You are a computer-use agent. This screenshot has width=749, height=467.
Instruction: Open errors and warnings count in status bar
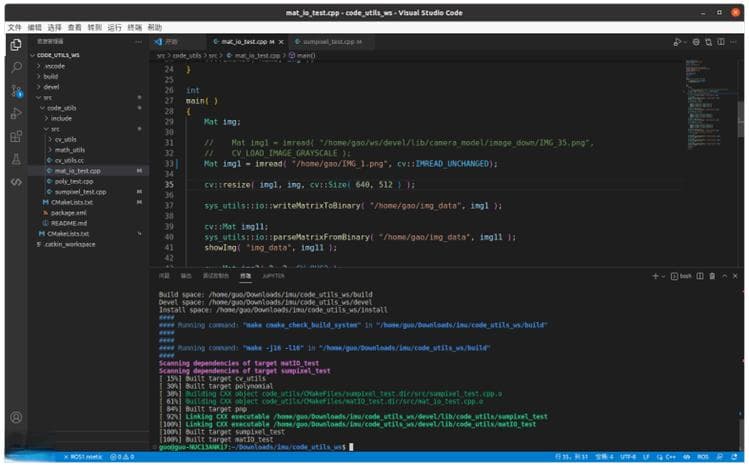point(122,457)
